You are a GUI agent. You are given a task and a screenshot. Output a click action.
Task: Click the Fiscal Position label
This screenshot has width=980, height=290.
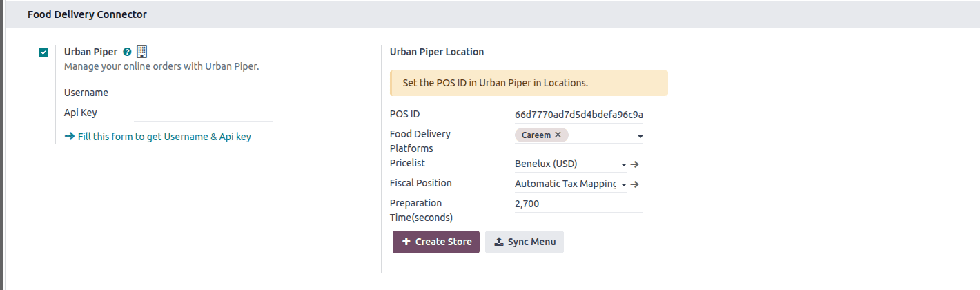421,183
